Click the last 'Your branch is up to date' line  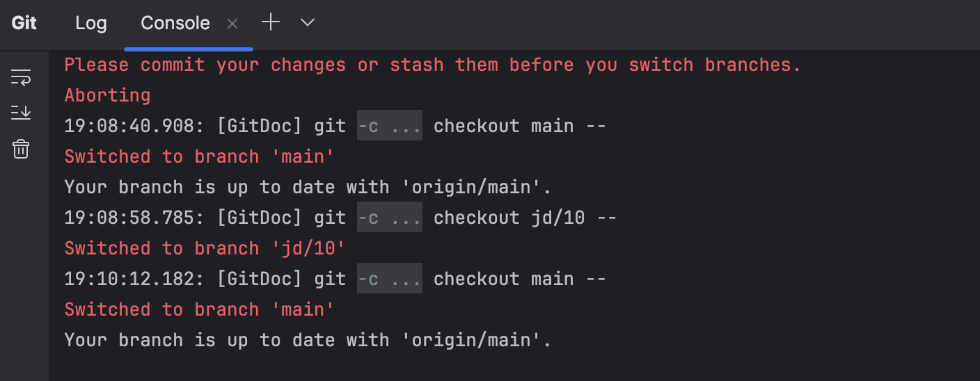point(308,340)
